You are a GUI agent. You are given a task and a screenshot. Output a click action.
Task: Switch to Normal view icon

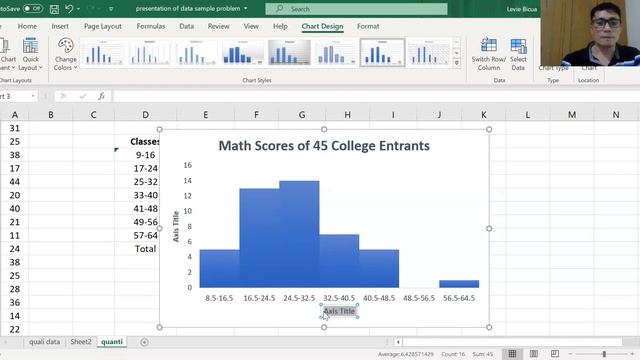point(512,353)
